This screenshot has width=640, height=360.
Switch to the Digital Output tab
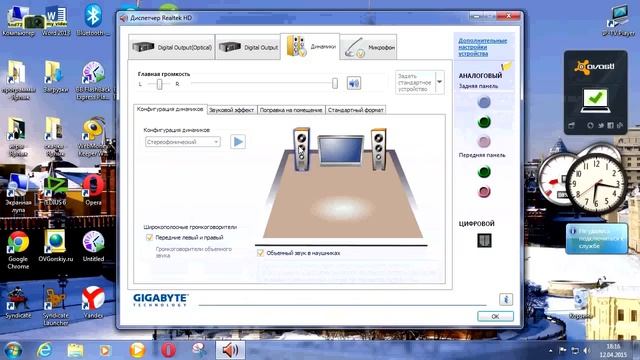coord(248,47)
